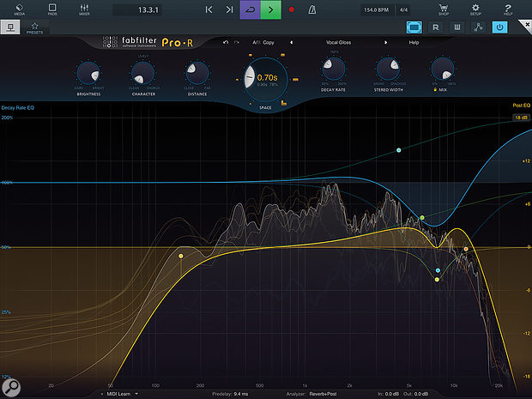Toggle the R automation read button
The image size is (532, 399).
coord(436,27)
